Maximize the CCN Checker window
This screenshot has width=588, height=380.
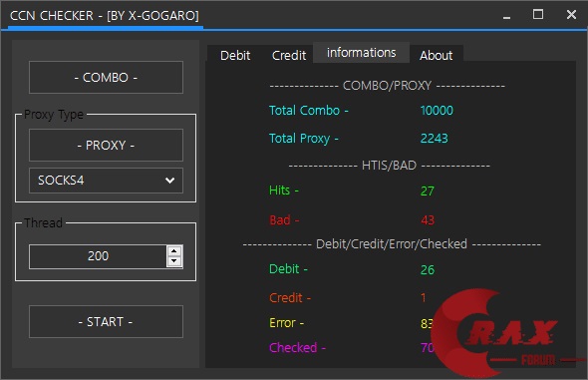[x=538, y=15]
